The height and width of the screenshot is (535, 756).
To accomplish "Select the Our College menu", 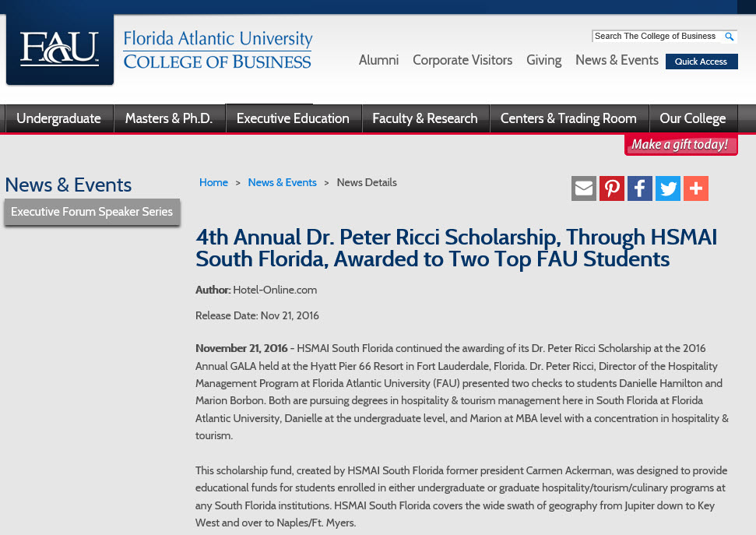I will [693, 118].
